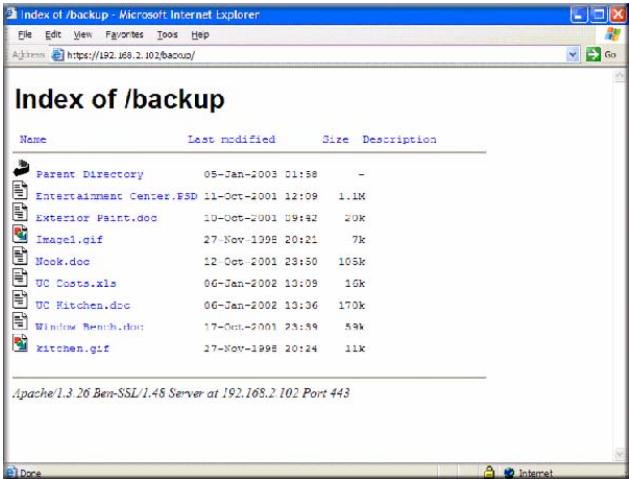Click image icon beside kitchen.gif
Image resolution: width=629 pixels, height=479 pixels.
(20, 343)
